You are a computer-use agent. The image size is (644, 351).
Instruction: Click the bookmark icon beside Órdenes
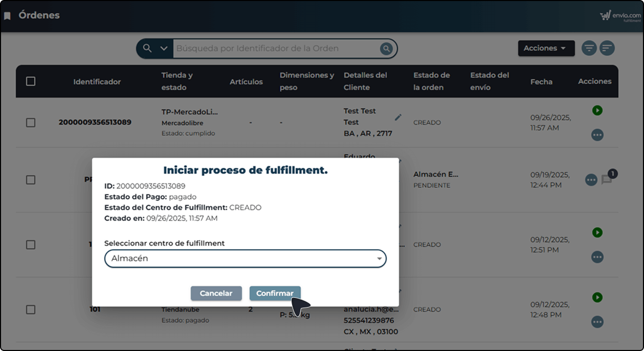pos(7,16)
